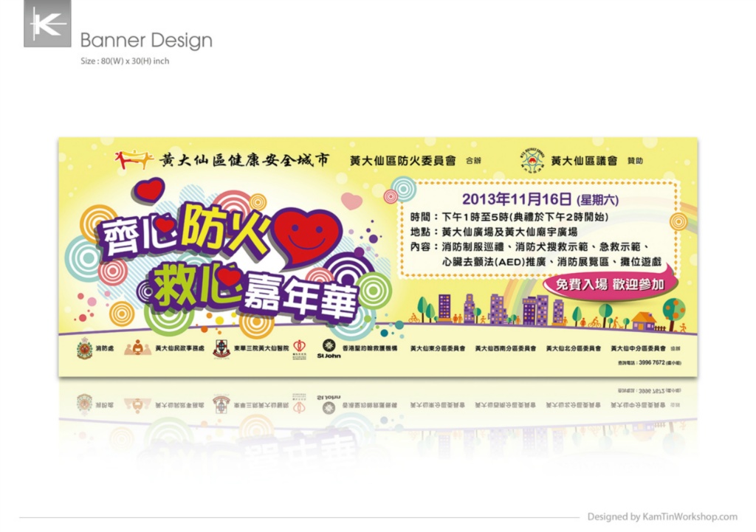Click the red heart above 齊心
Image resolution: width=756 pixels, height=532 pixels.
[x=150, y=190]
